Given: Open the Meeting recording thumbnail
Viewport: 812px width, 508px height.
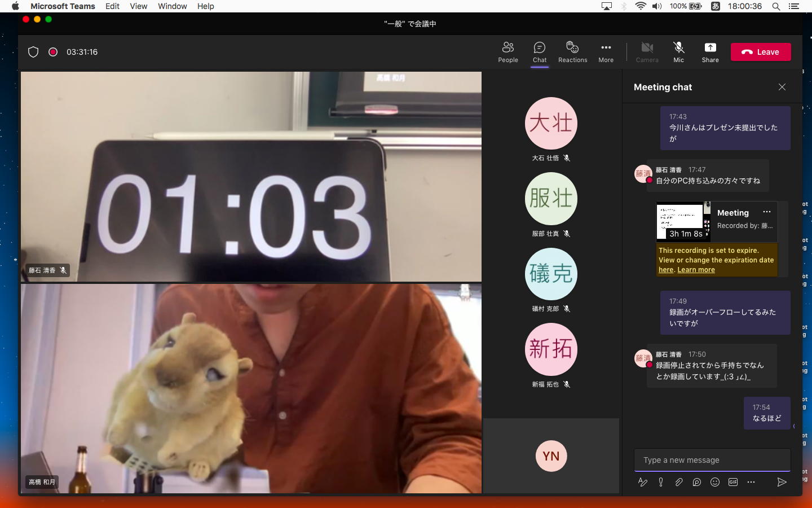Looking at the screenshot, I should coord(683,221).
